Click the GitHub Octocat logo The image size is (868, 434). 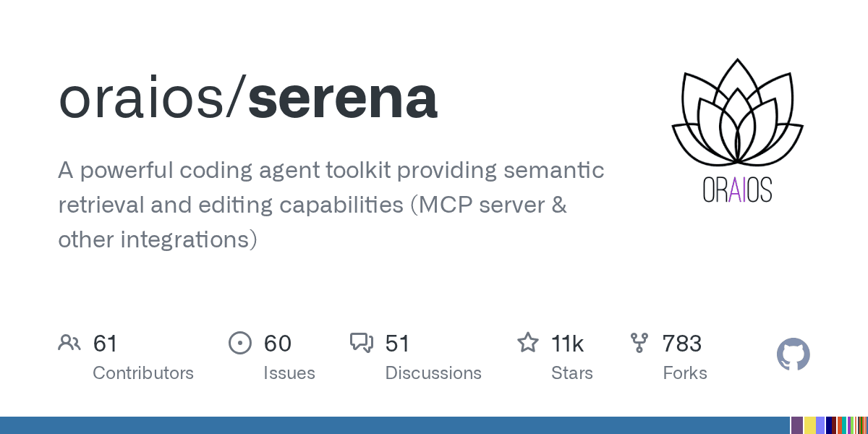[x=793, y=354]
